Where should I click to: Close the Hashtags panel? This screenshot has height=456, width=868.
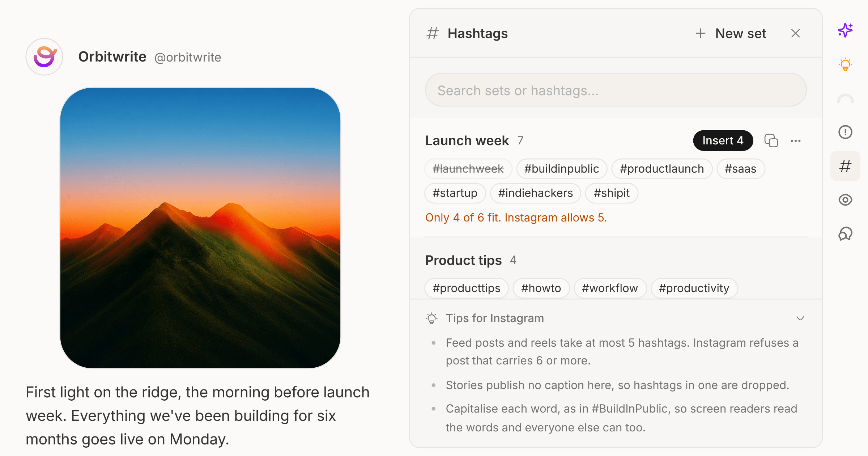click(x=795, y=33)
